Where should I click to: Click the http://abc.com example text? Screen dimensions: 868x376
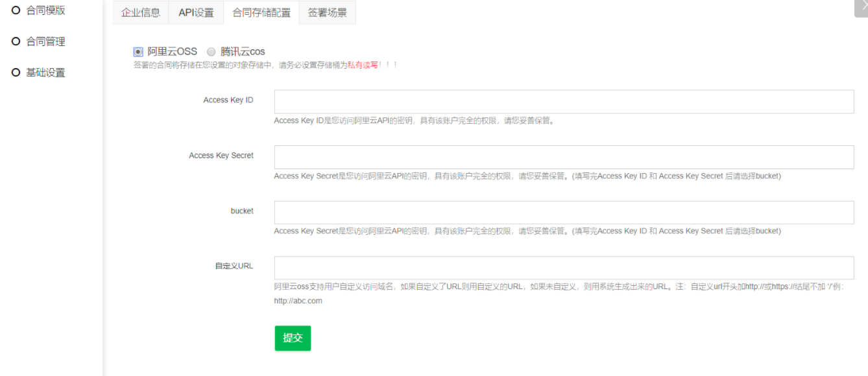point(298,301)
